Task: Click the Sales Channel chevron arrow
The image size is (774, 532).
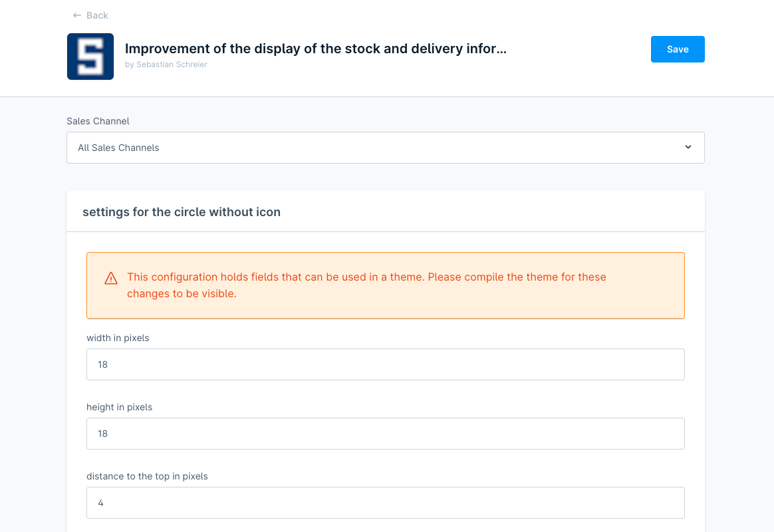Action: pos(688,147)
